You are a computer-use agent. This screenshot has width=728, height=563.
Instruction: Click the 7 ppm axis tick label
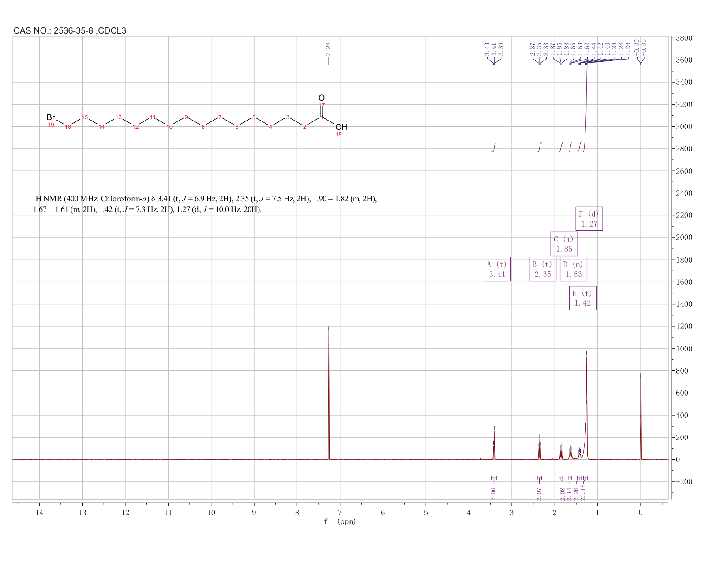coord(340,513)
